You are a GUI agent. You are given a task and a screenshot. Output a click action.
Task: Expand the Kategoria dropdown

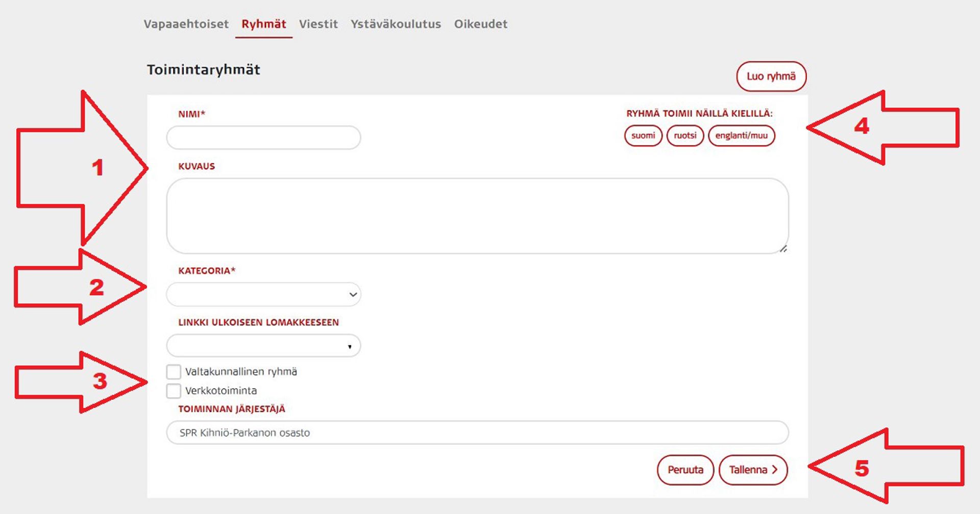pos(263,294)
